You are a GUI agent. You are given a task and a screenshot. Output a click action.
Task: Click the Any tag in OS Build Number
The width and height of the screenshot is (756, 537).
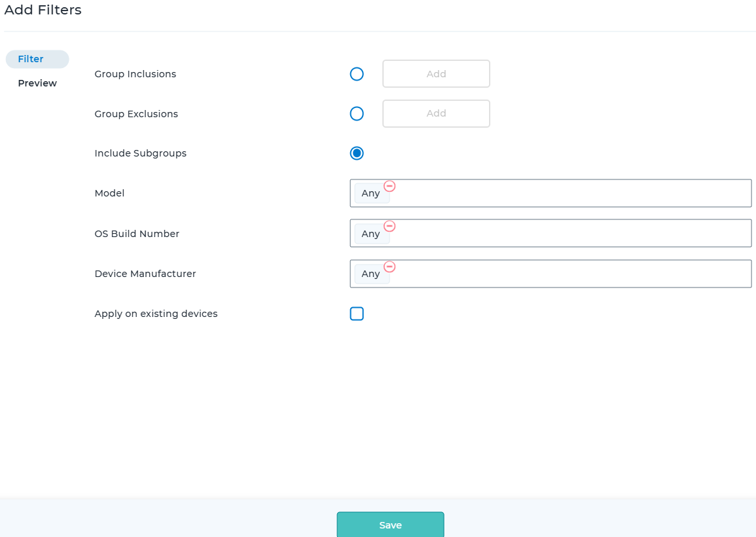[x=370, y=234]
